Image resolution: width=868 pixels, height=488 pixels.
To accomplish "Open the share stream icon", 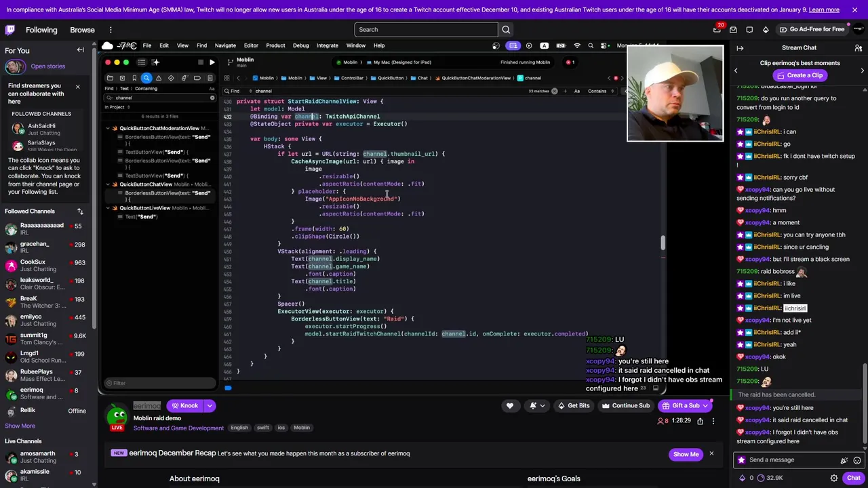I will coord(700,421).
